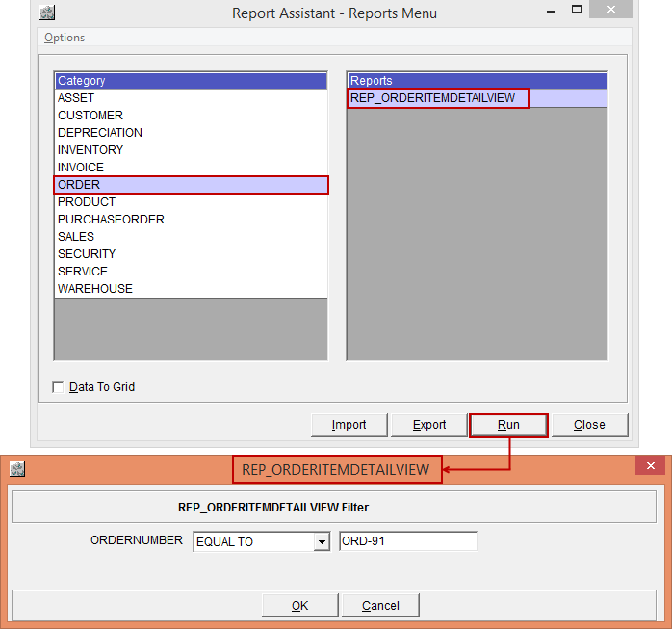
Task: Maximize the Report Assistant window
Action: tap(577, 13)
